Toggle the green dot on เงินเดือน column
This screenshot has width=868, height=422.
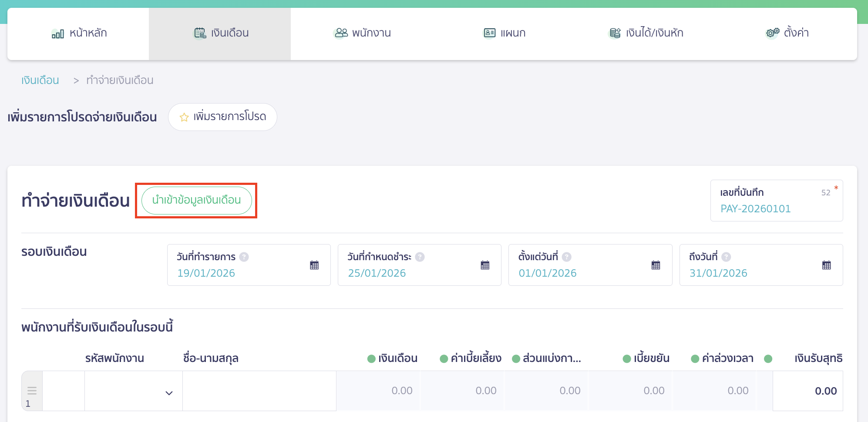pos(371,359)
